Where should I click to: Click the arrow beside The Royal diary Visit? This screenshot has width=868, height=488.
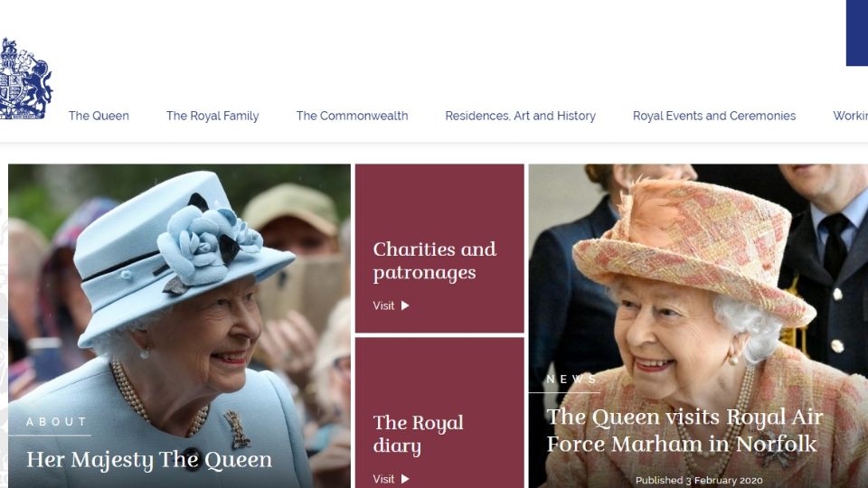(405, 479)
